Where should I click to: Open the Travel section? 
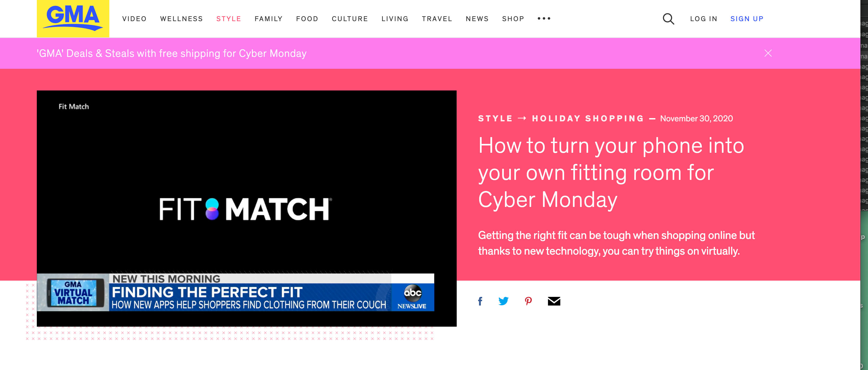point(437,19)
